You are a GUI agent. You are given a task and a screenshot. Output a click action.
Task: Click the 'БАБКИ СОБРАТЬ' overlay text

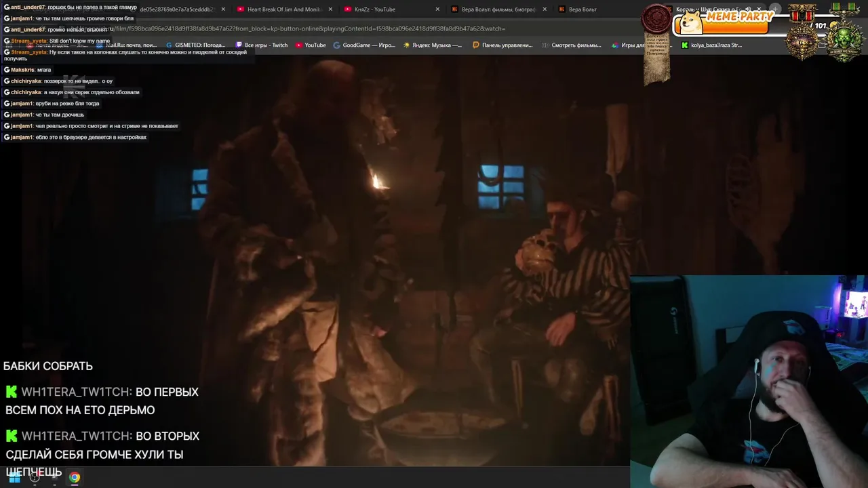tap(48, 366)
